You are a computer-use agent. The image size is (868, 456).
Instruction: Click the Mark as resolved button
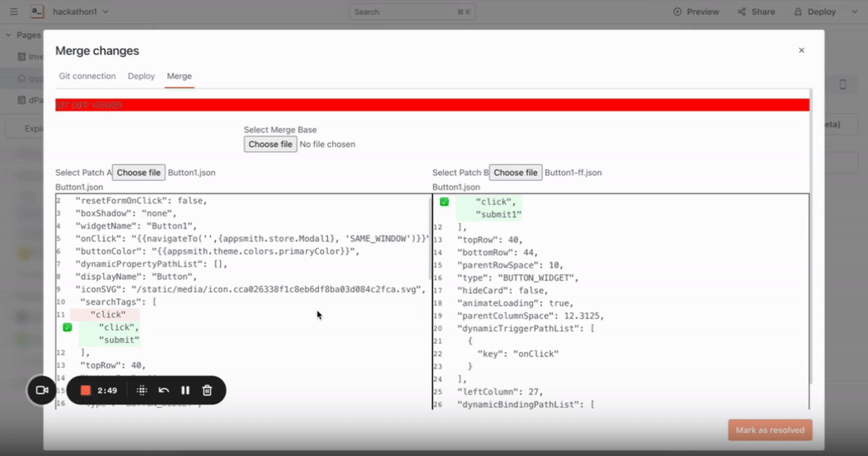(770, 429)
